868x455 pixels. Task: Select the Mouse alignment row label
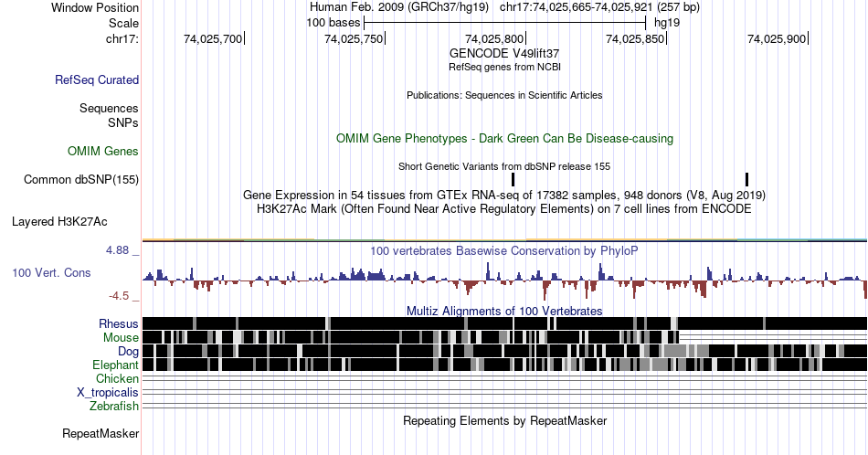(x=121, y=338)
